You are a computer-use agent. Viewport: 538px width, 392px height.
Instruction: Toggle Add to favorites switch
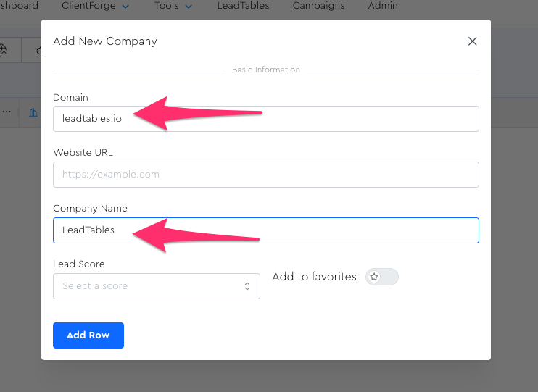click(382, 277)
